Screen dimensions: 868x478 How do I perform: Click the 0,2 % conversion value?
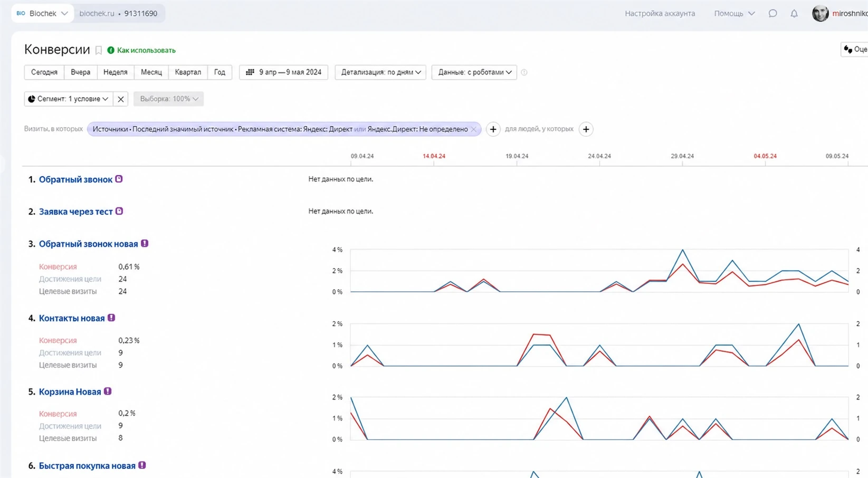(127, 413)
